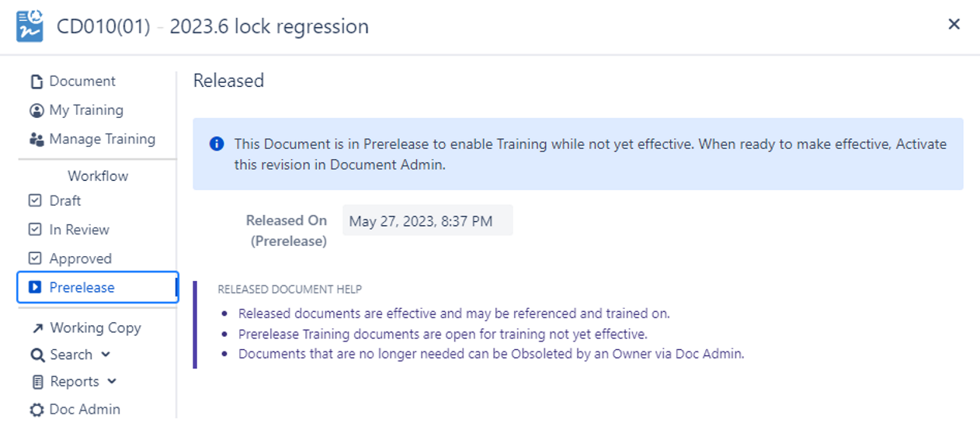980x426 pixels.
Task: Click the Document page icon
Action: 36,81
